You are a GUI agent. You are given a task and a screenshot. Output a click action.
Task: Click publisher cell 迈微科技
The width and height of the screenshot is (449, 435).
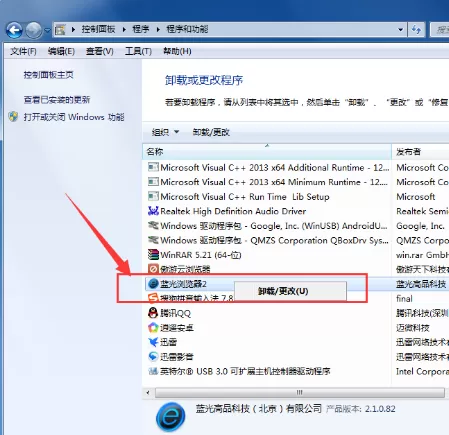pyautogui.click(x=413, y=328)
